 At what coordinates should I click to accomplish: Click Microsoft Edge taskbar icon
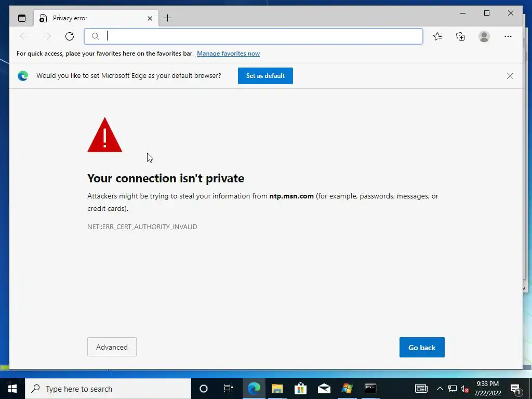[254, 389]
